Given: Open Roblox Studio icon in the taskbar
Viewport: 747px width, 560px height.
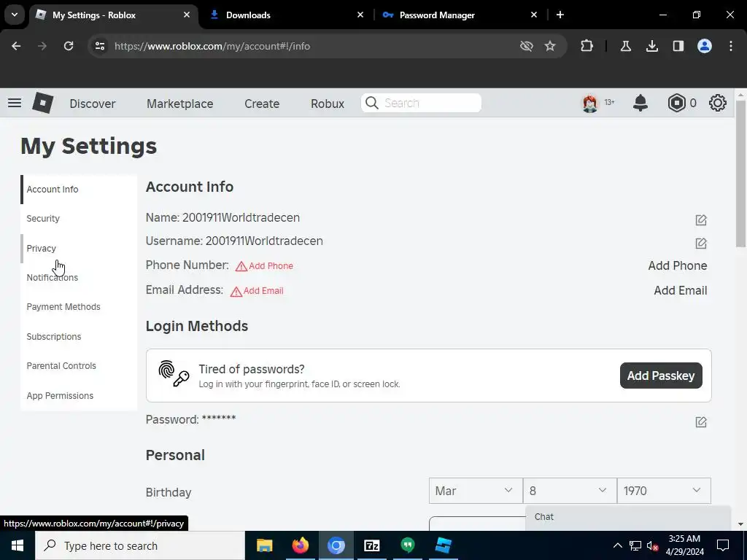Looking at the screenshot, I should click(x=443, y=545).
